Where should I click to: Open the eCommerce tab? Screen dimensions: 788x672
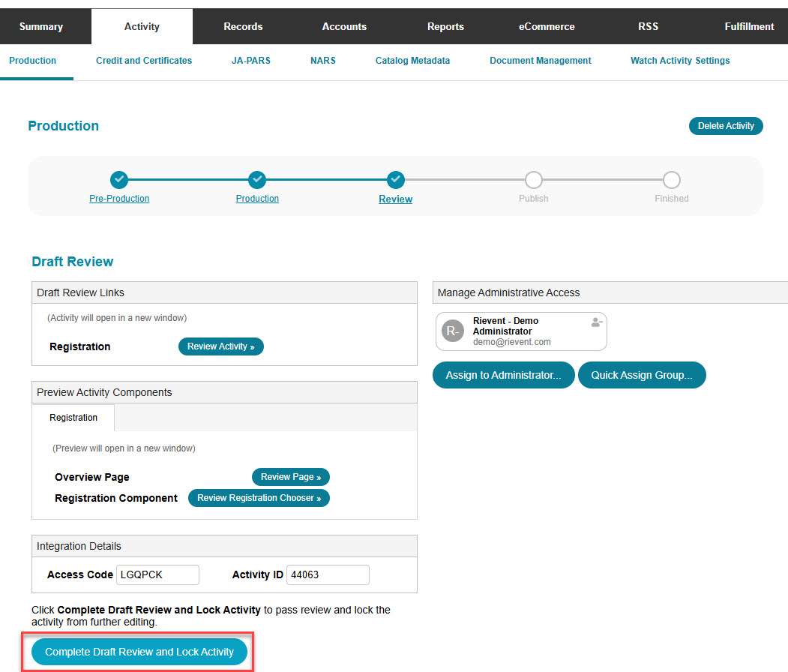click(x=547, y=27)
